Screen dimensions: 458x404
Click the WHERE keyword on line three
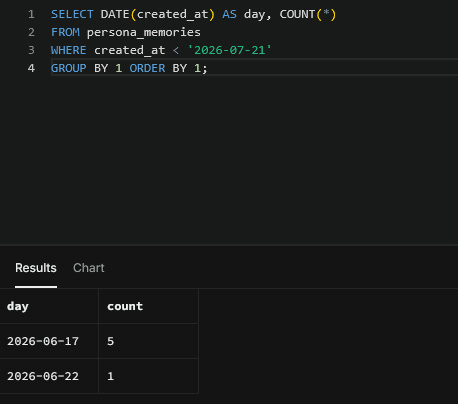point(69,50)
